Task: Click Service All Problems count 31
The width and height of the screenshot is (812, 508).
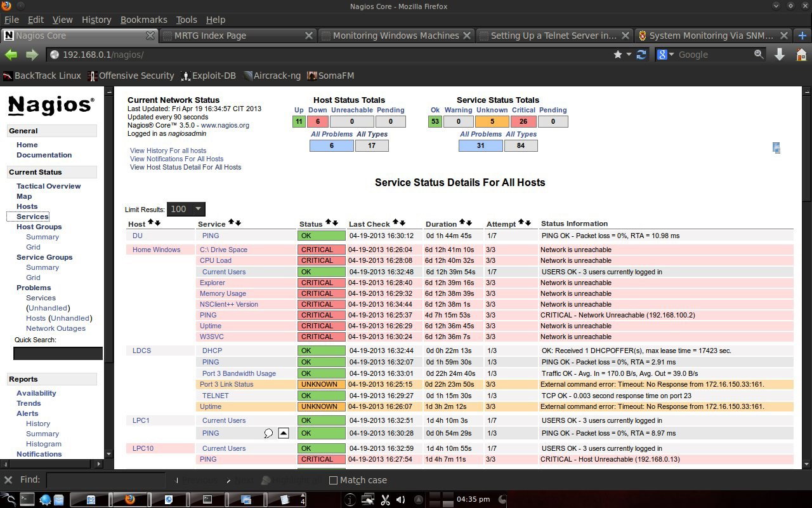Action: [480, 145]
